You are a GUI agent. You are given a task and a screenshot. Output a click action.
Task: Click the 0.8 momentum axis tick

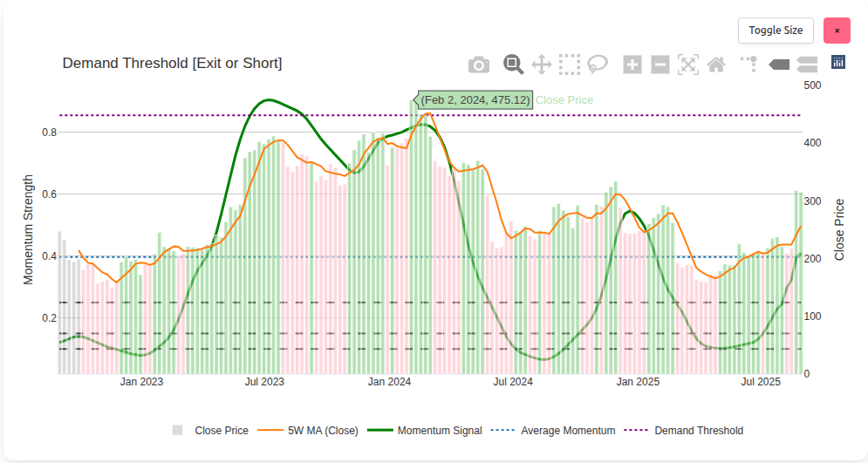tap(50, 133)
